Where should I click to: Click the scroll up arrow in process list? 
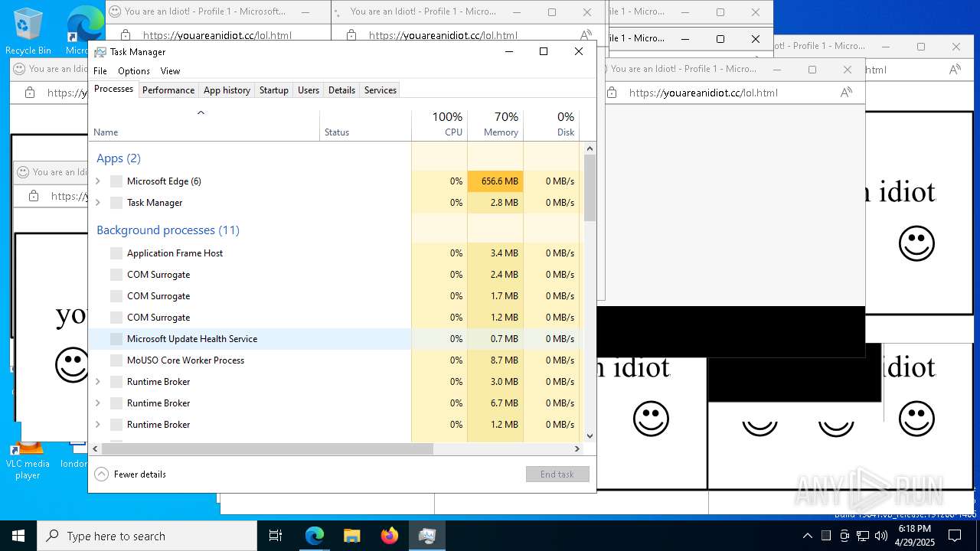[590, 148]
